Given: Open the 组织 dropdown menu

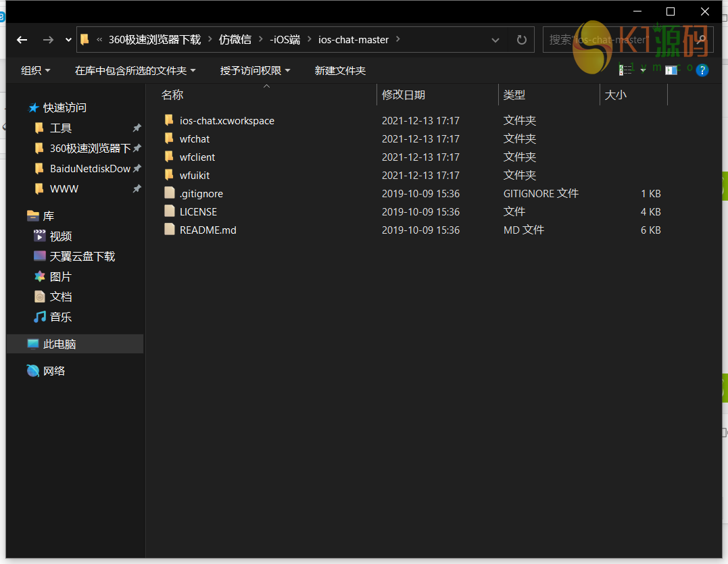Looking at the screenshot, I should pyautogui.click(x=36, y=70).
